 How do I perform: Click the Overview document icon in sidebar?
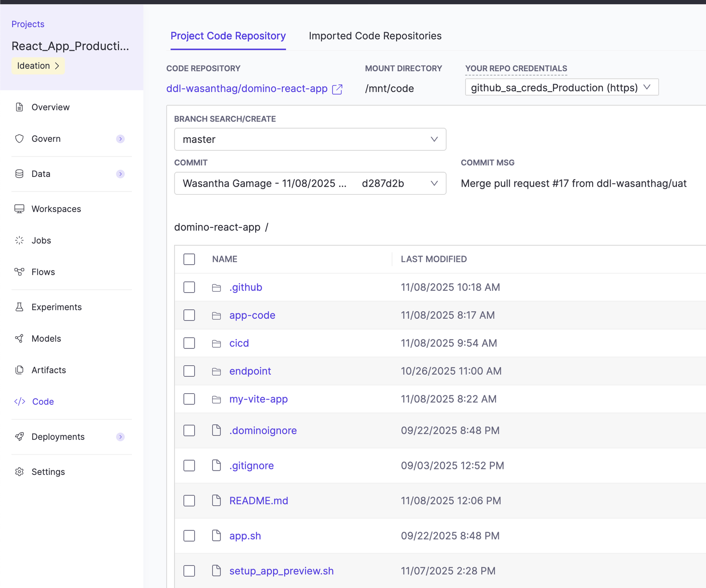coord(19,107)
